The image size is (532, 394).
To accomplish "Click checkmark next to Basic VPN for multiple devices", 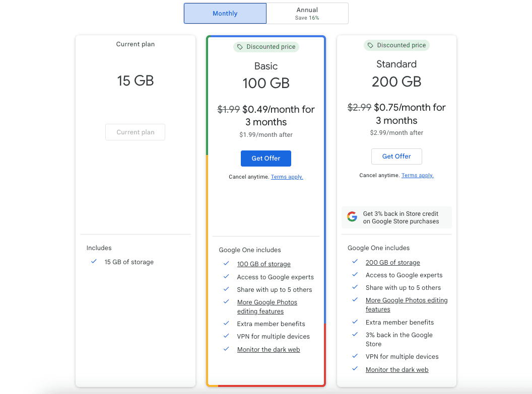I will (226, 336).
